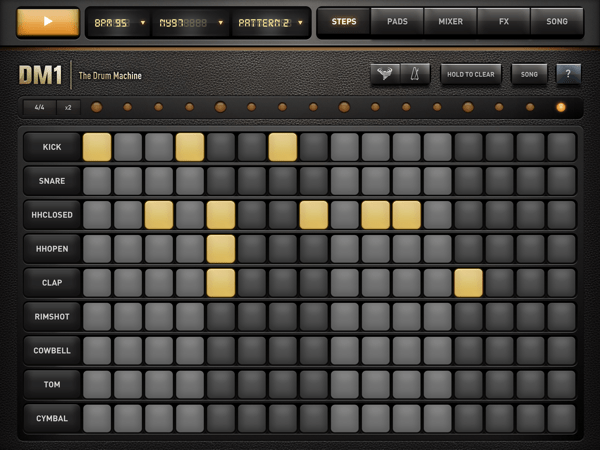The image size is (600, 450).
Task: Click the bird icon left of metronome
Action: click(385, 74)
